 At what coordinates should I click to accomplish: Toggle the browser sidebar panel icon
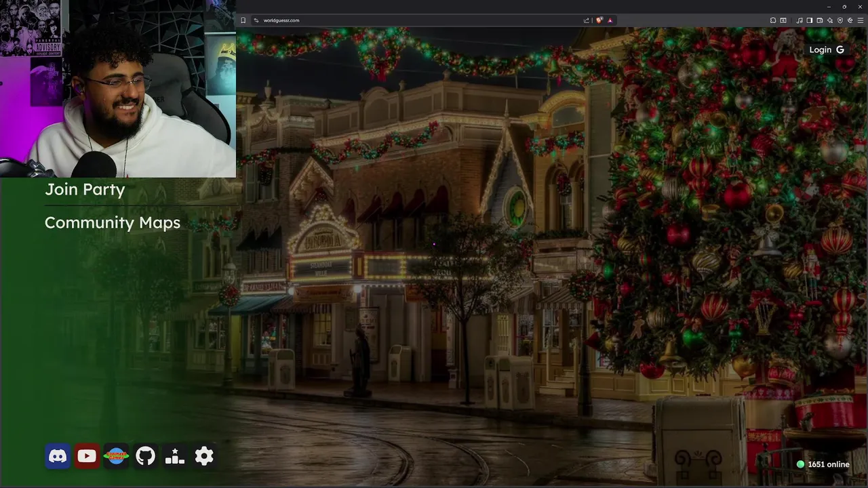point(810,20)
